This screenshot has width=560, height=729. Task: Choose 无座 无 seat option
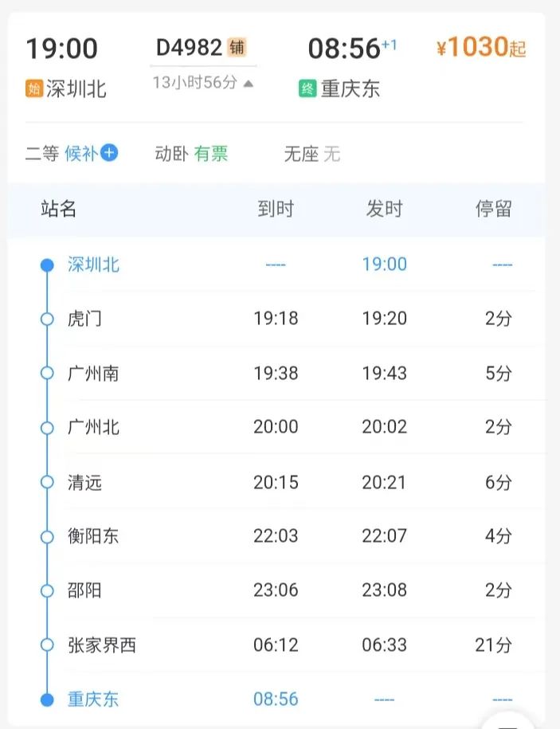tap(311, 154)
